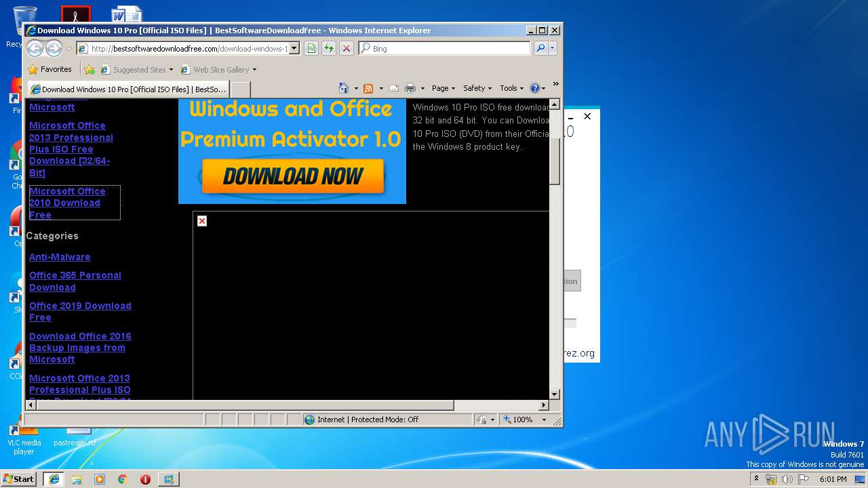
Task: Open search provider dropdown arrow
Action: coord(553,48)
